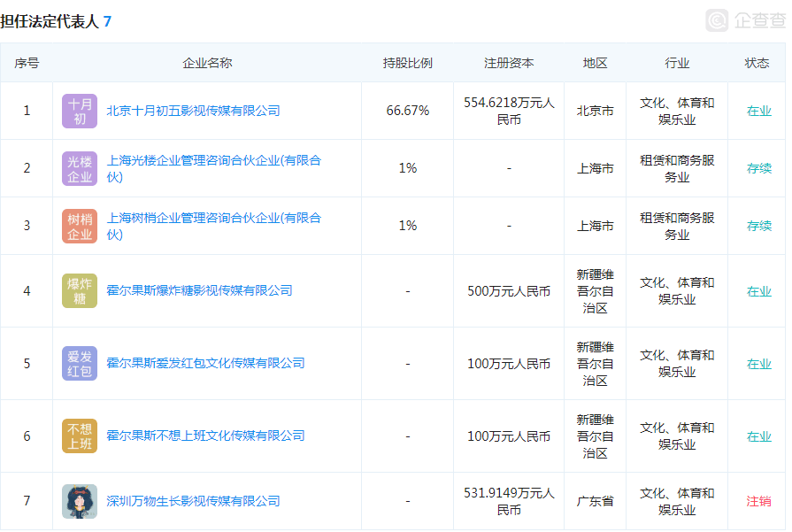
Task: Click 在业 status in 爱发红包 row
Action: (x=758, y=365)
